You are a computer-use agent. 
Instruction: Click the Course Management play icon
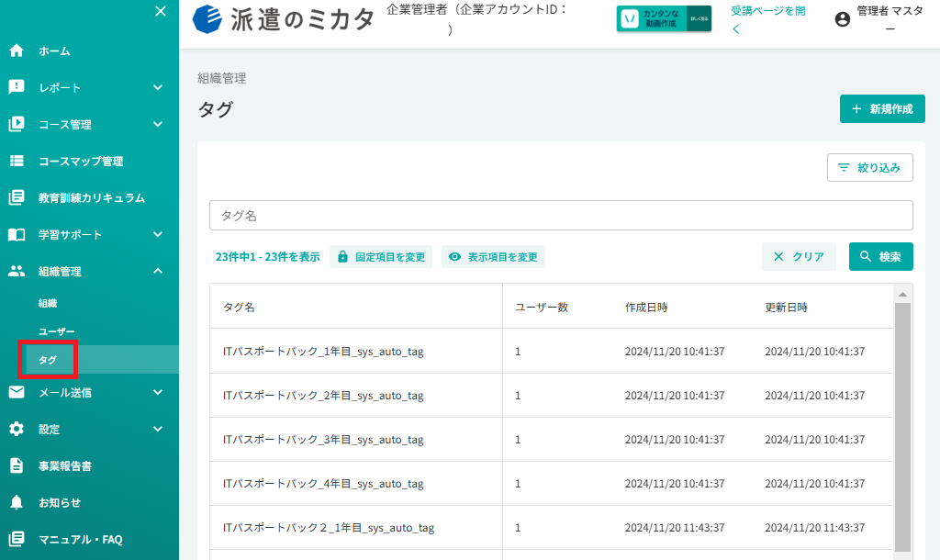click(17, 124)
